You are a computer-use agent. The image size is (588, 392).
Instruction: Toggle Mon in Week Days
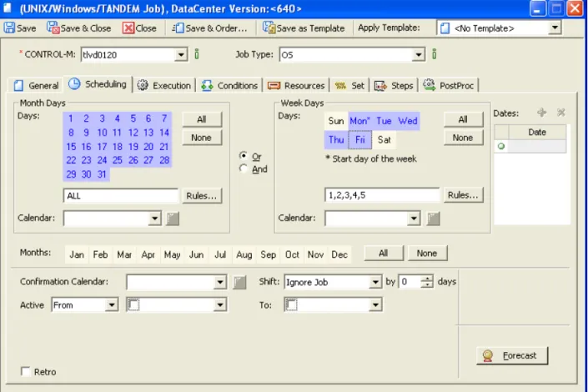tap(360, 121)
